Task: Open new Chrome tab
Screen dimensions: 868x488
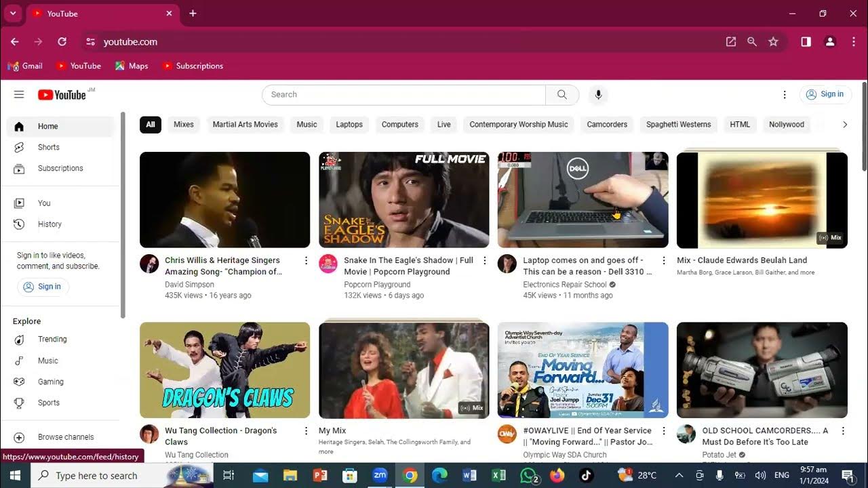Action: point(193,14)
